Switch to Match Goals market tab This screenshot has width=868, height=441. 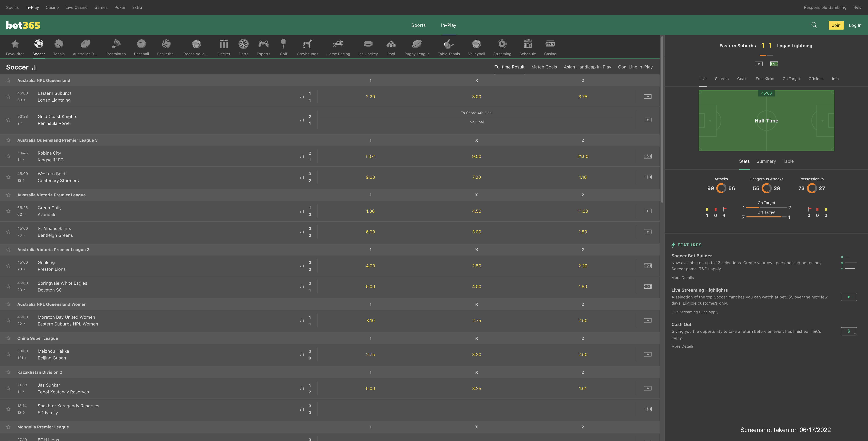pyautogui.click(x=544, y=67)
